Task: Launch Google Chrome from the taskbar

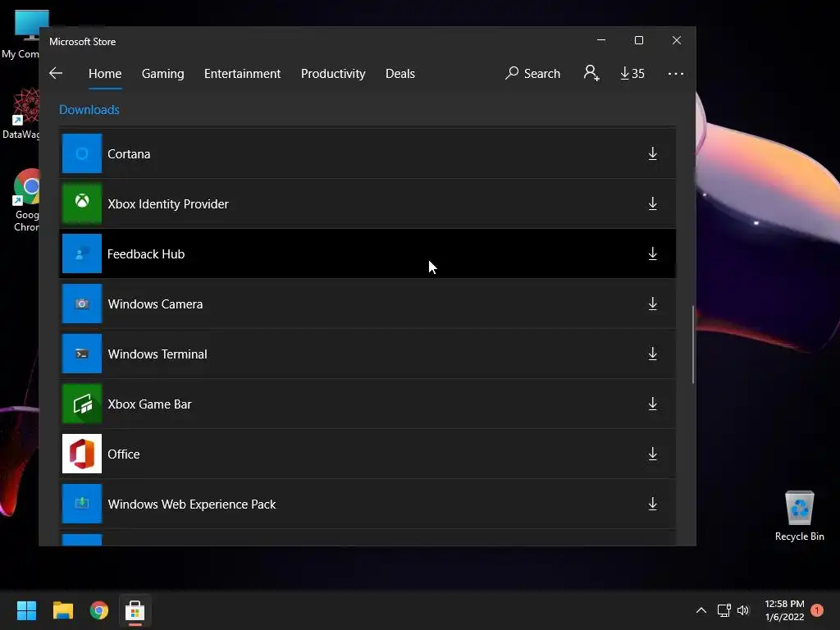Action: [x=99, y=610]
